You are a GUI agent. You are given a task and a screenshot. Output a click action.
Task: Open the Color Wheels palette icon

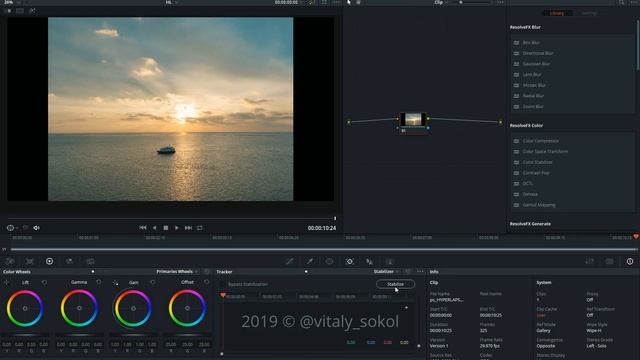(x=49, y=261)
